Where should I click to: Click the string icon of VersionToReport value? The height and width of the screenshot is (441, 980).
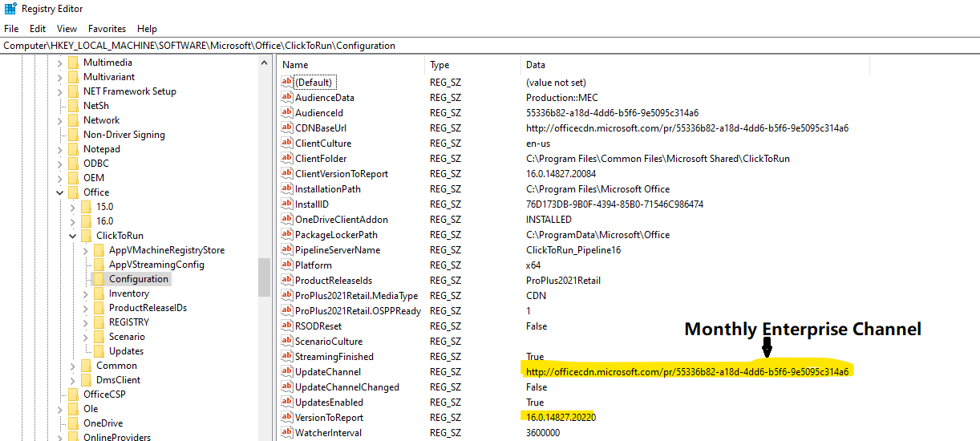point(287,417)
